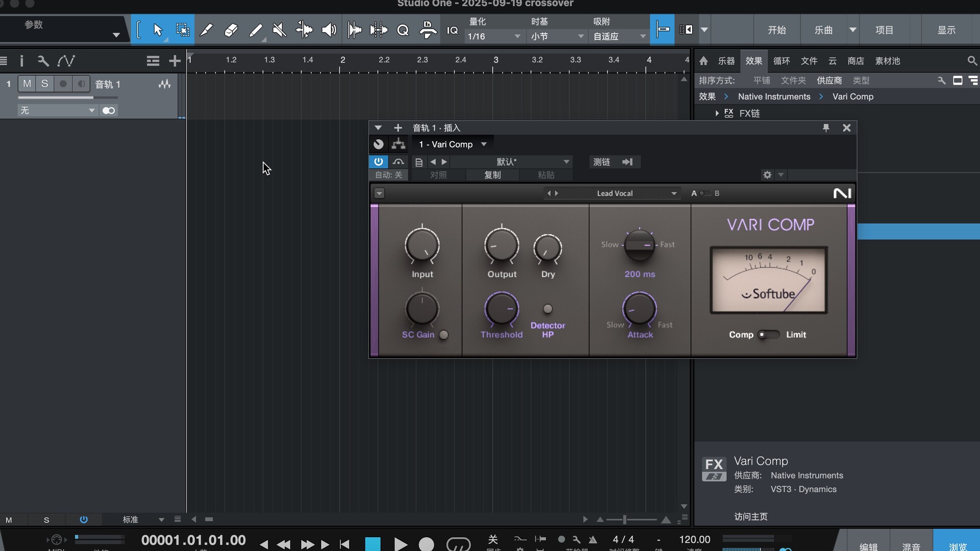Click the browser search magnifier icon

click(x=972, y=61)
